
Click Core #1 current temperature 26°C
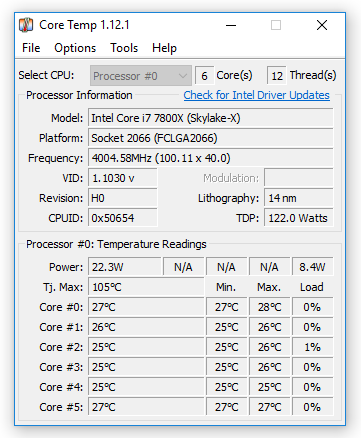pyautogui.click(x=146, y=327)
